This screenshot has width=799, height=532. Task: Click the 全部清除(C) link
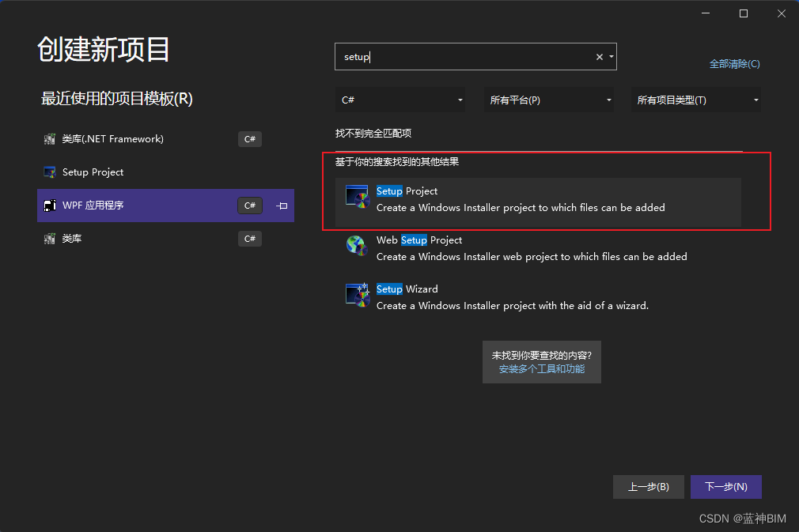(x=734, y=64)
